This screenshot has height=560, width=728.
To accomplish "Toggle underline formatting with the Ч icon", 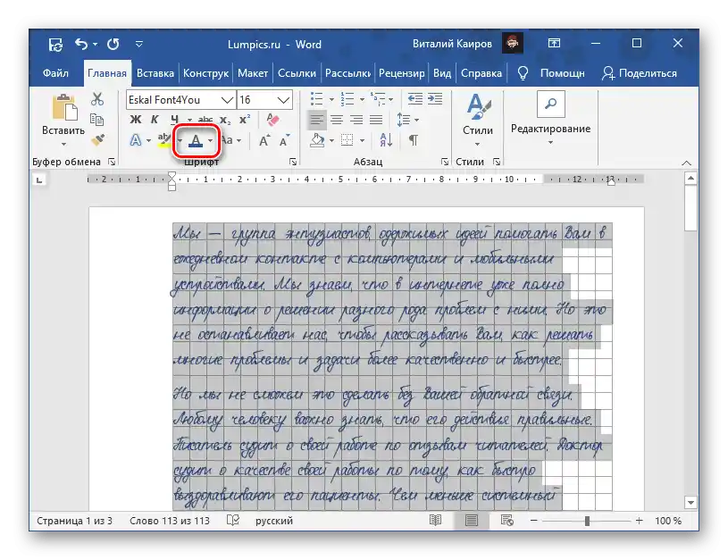I will pos(174,119).
